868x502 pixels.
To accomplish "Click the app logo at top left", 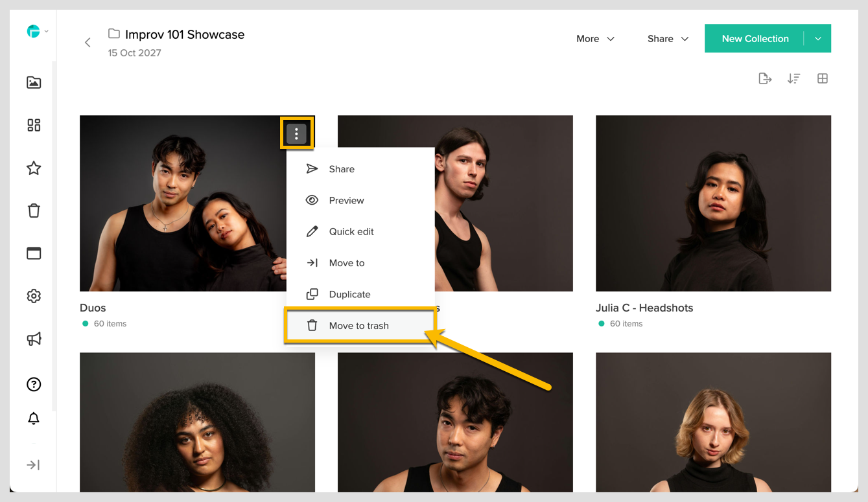I will [x=33, y=31].
